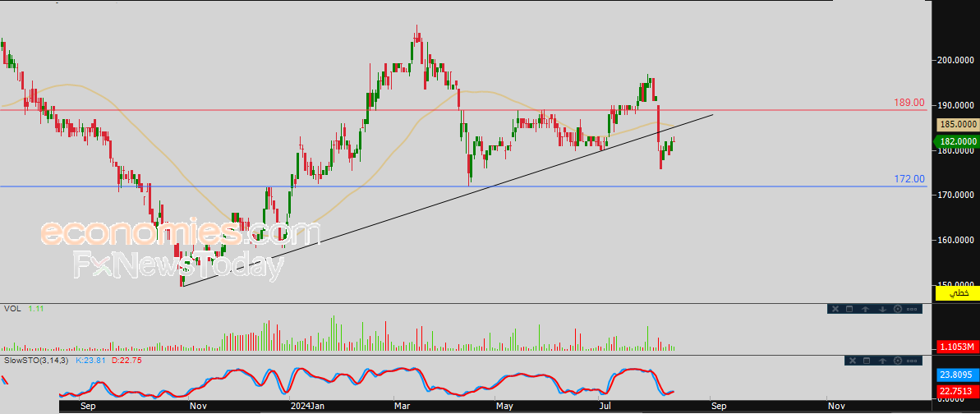This screenshot has height=414, width=980.
Task: Close the SlowSTO indicator panel
Action: tap(853, 361)
